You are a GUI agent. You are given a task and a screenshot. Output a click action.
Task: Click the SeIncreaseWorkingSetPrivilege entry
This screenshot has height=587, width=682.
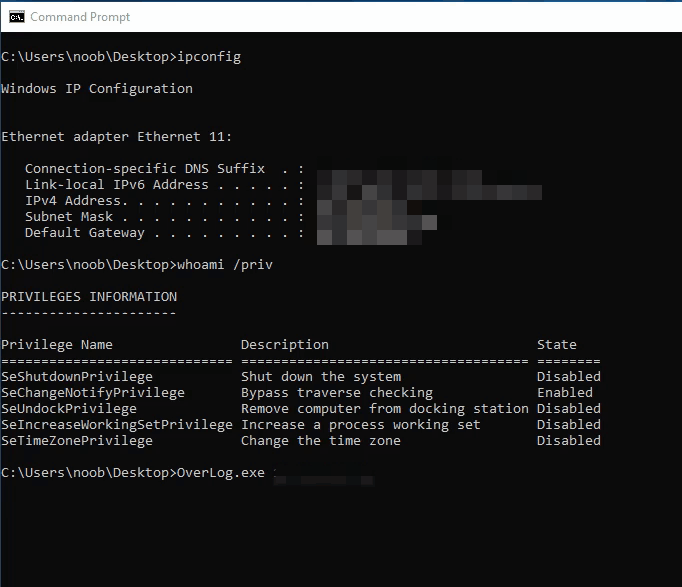[x=117, y=425]
